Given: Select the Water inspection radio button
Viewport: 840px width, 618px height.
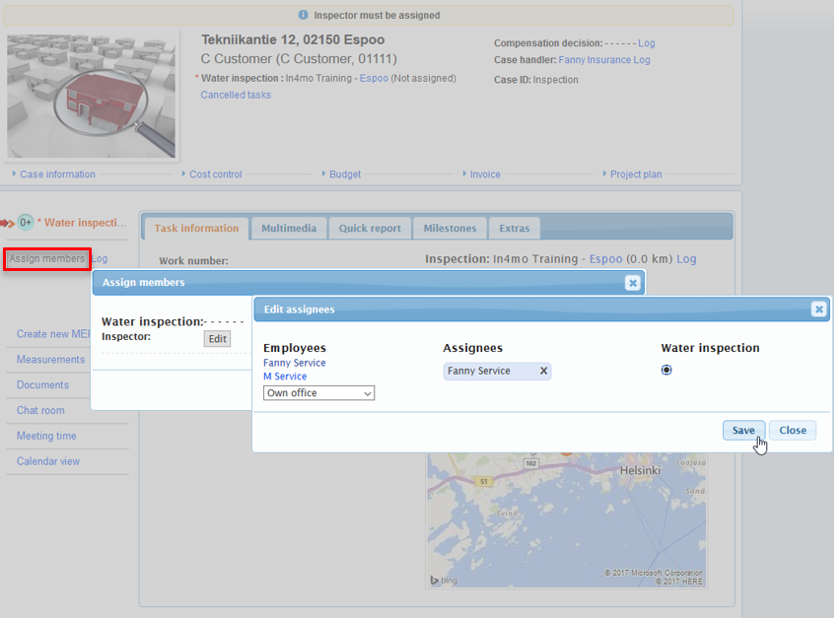Looking at the screenshot, I should click(x=666, y=371).
